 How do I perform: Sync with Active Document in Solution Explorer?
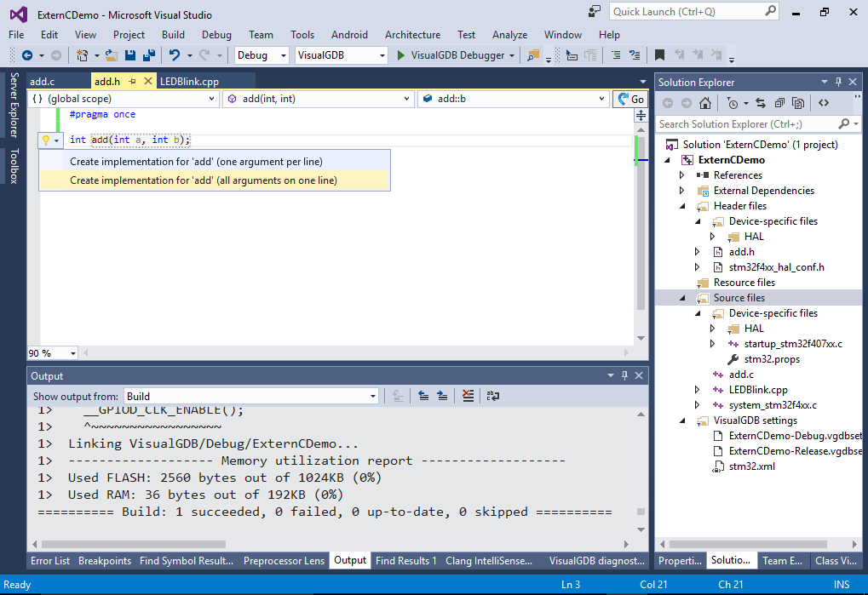(x=761, y=103)
